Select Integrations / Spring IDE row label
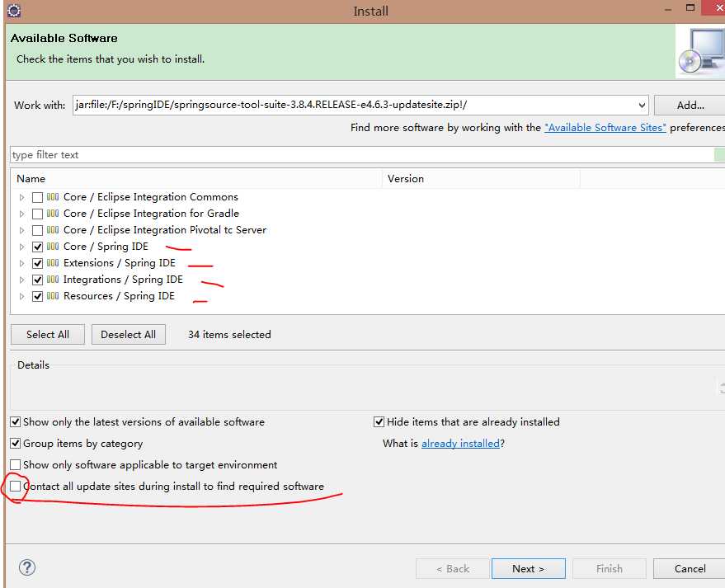The image size is (725, 588). 123,280
